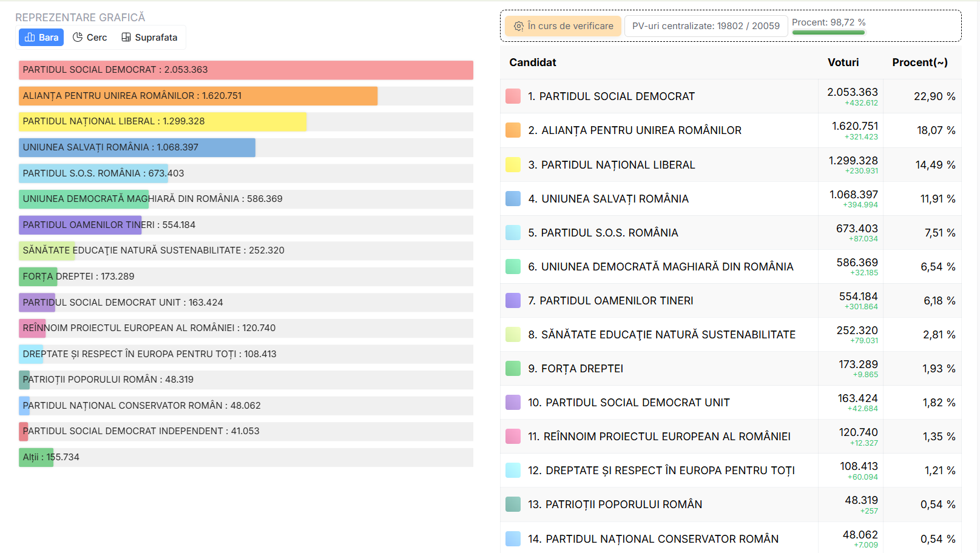Select '11. REÎNNOIM PROIECTUL EUROPEAN AL ROMÂNIEI'

[731, 437]
